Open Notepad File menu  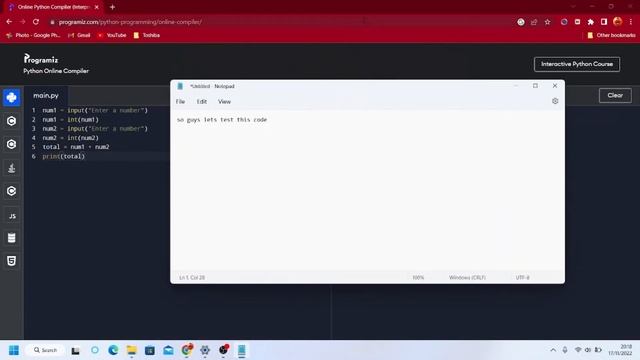tap(180, 102)
